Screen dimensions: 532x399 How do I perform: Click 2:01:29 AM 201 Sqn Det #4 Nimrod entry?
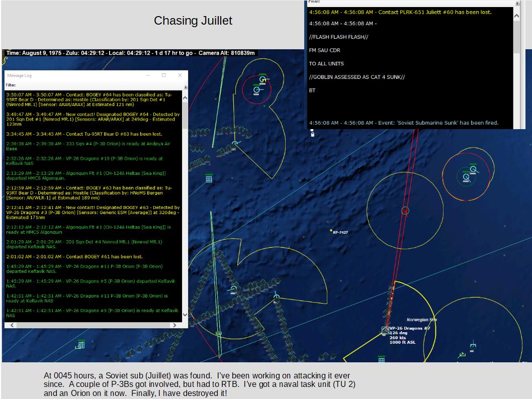pos(84,244)
